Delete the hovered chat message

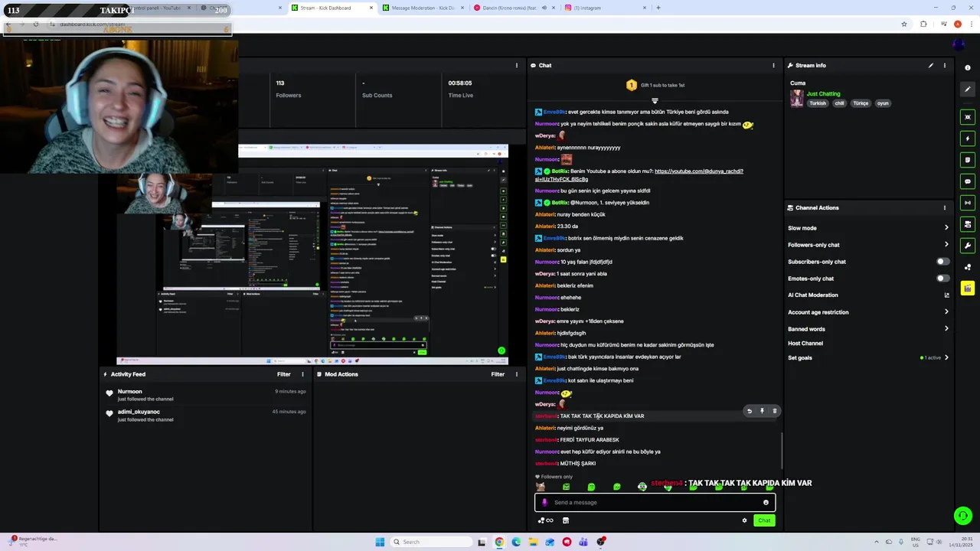[774, 411]
